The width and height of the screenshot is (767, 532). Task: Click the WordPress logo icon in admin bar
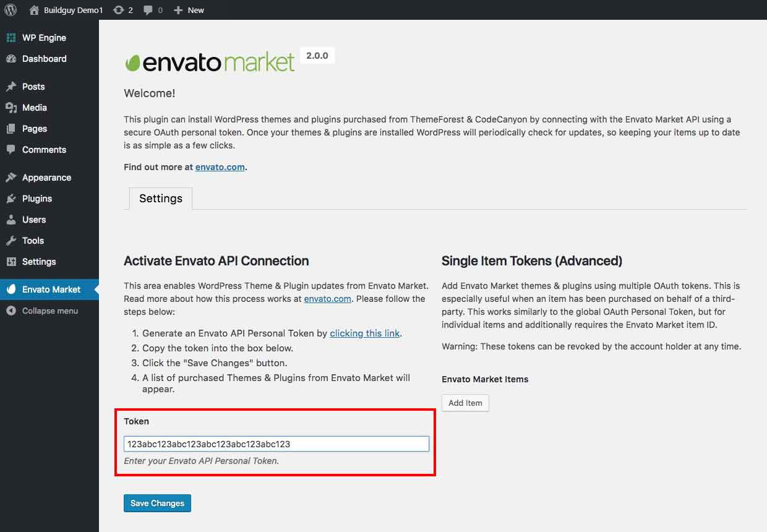click(10, 10)
